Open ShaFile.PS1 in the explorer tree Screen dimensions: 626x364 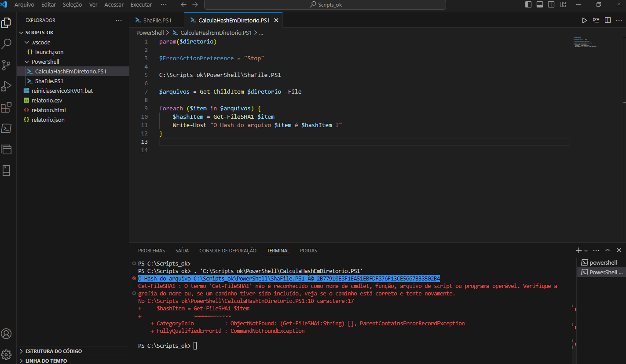[73, 81]
